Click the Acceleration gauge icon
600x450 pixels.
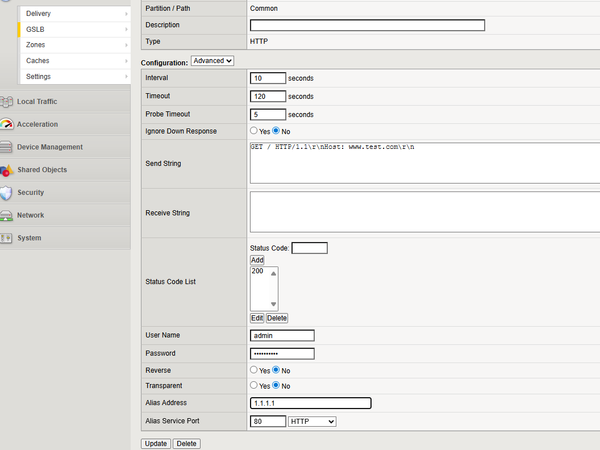(7, 124)
